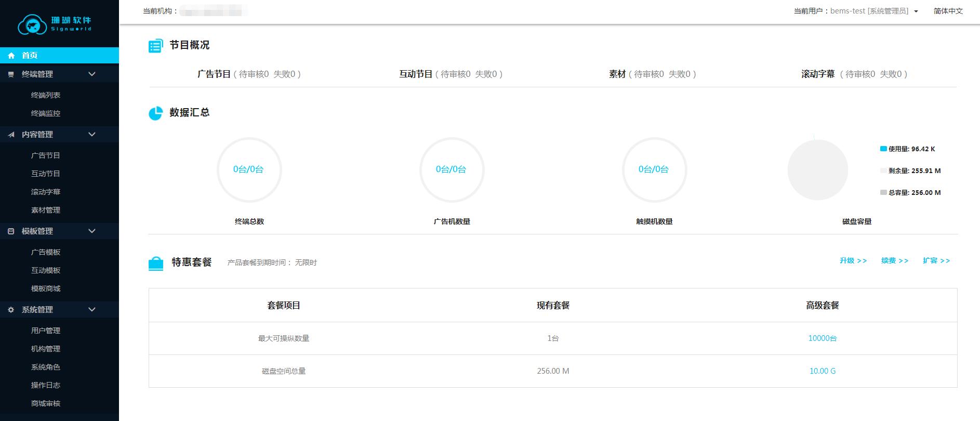Open 终端列表 in the sidebar

(46, 95)
